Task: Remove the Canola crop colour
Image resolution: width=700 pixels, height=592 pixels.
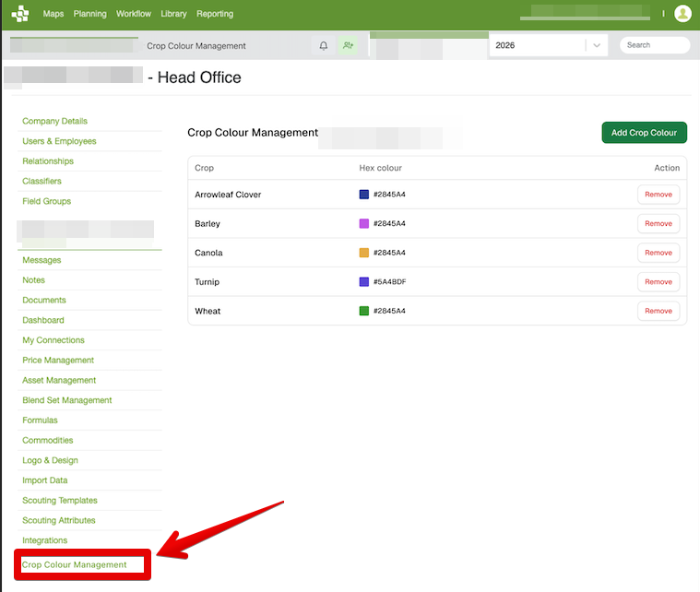Action: pos(658,253)
